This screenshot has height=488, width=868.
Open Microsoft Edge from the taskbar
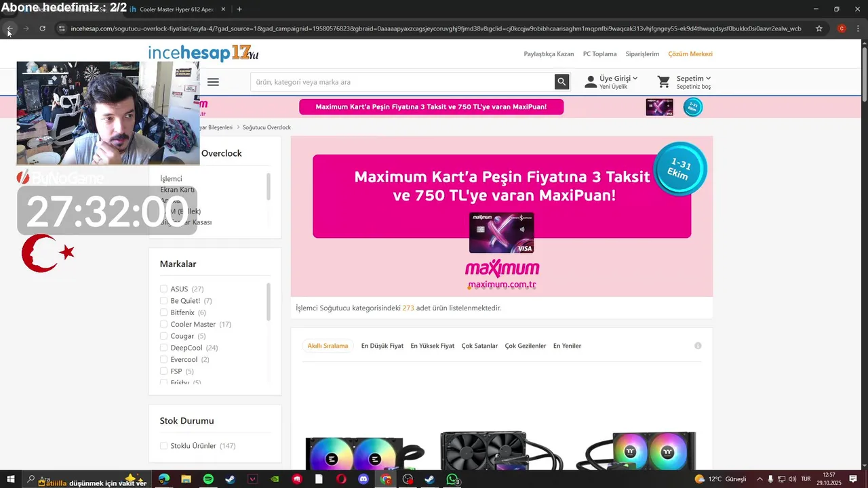coord(164,479)
